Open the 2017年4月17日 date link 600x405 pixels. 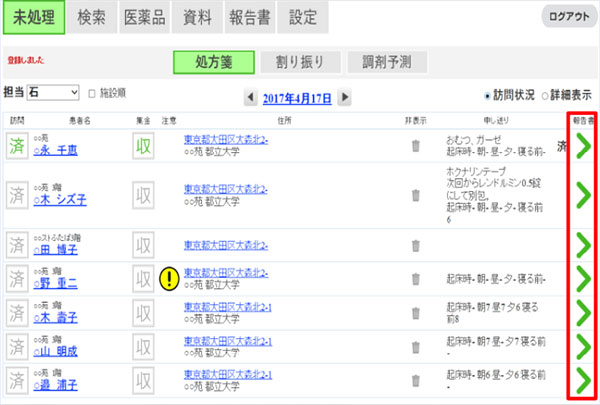click(297, 97)
